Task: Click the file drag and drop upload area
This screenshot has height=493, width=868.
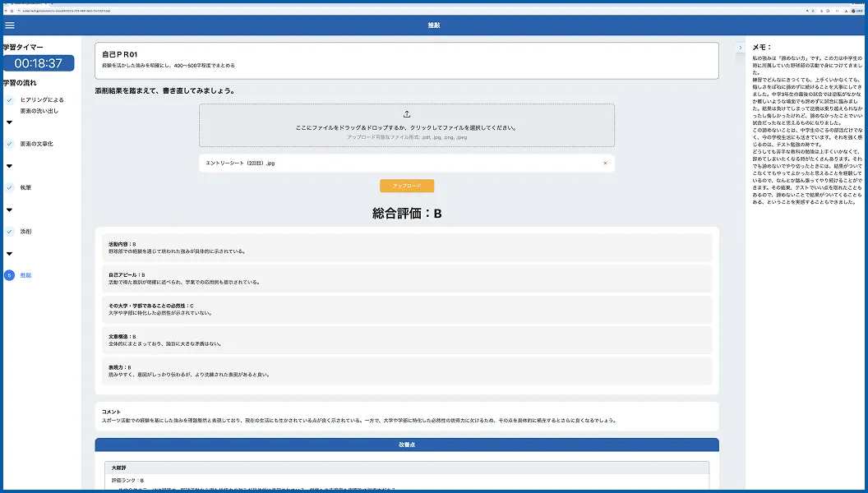Action: tap(407, 125)
